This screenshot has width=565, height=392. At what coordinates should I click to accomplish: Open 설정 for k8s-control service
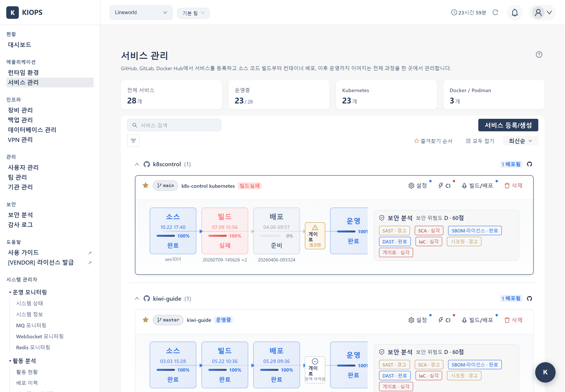[418, 186]
